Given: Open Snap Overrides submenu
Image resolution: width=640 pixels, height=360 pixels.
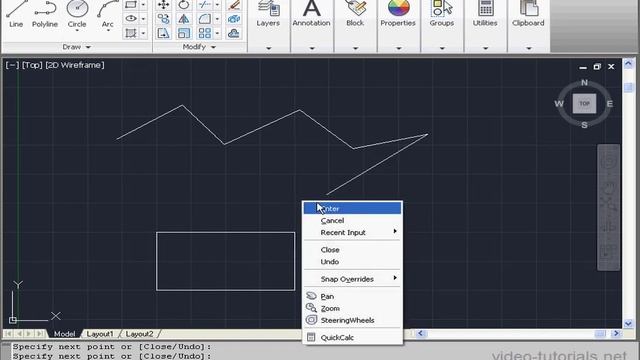Looking at the screenshot, I should pyautogui.click(x=352, y=279).
